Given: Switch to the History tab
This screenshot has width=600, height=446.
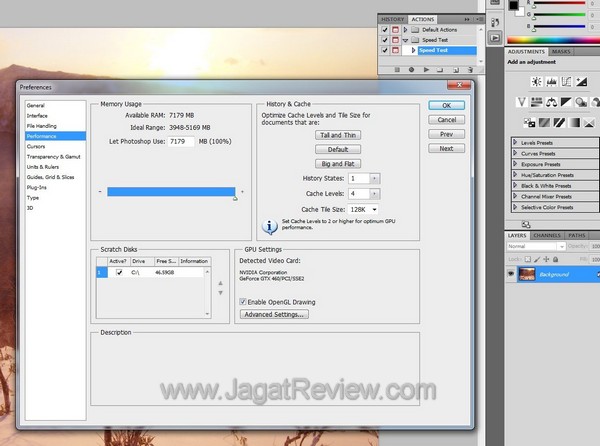Looking at the screenshot, I should [x=393, y=18].
